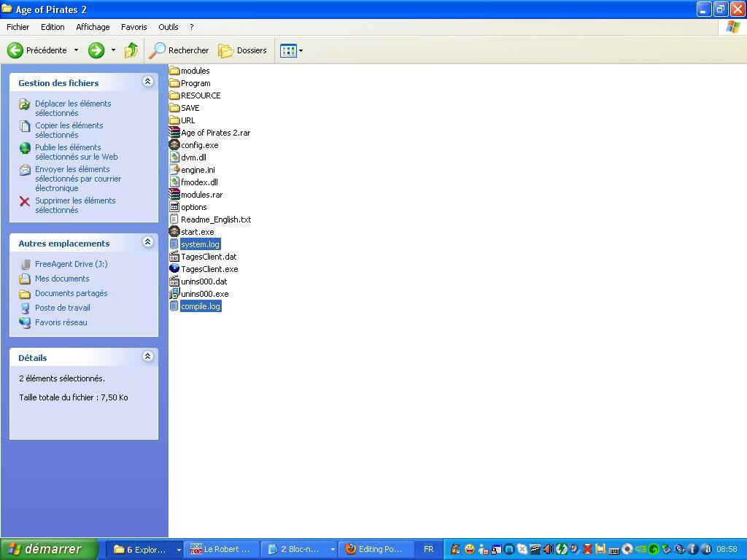Switch to Le Robert taskbar window

(221, 550)
